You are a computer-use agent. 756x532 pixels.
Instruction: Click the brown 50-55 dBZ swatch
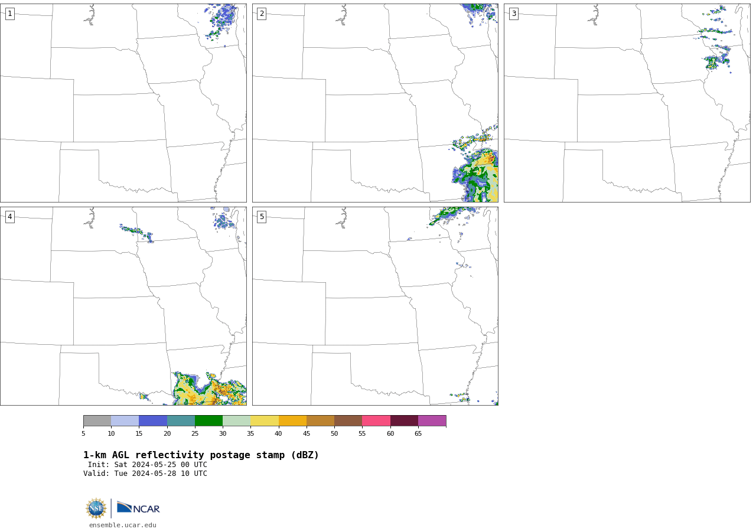point(348,420)
